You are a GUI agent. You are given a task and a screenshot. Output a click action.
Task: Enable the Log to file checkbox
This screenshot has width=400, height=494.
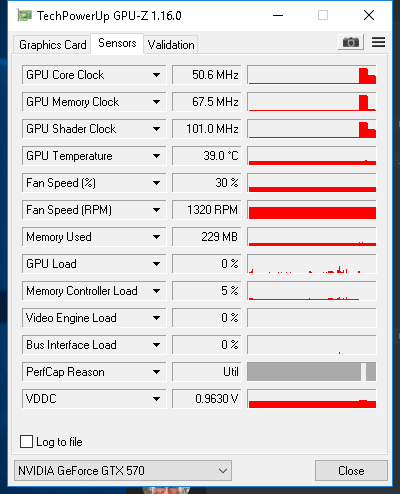26,442
